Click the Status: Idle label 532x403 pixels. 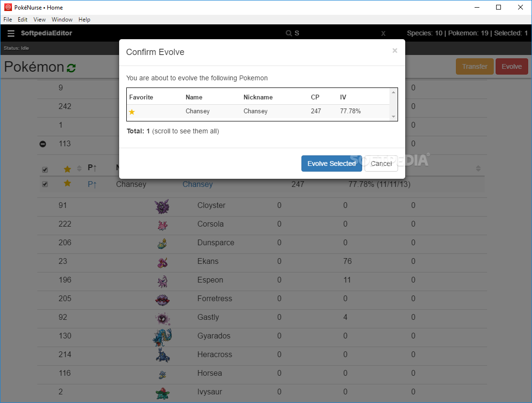(x=16, y=48)
